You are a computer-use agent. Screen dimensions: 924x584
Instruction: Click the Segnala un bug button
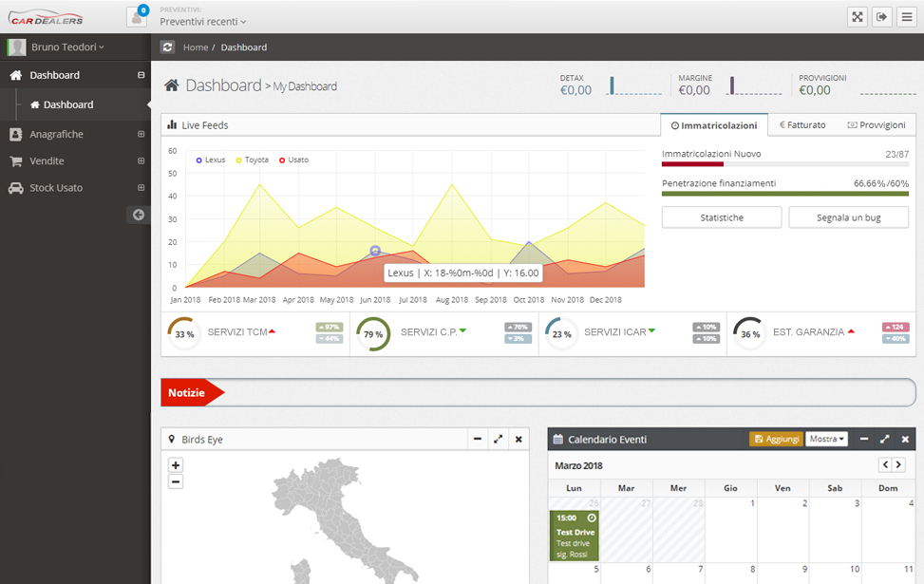point(849,217)
